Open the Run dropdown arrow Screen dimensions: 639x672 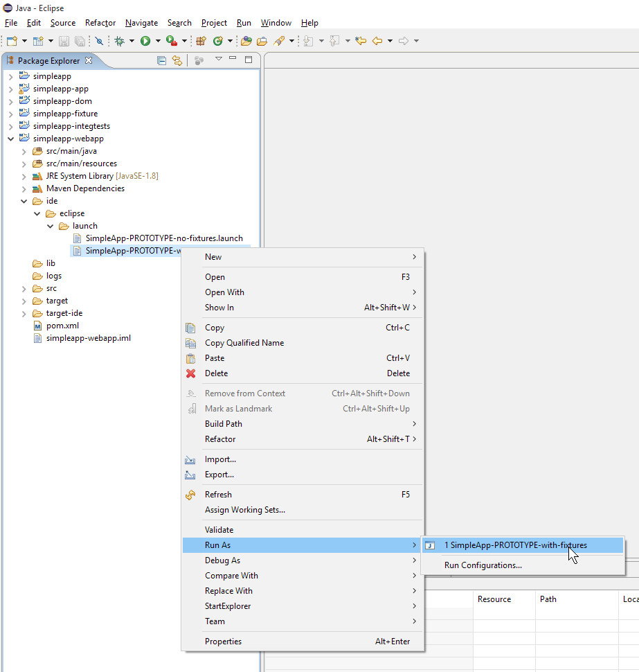pos(158,41)
